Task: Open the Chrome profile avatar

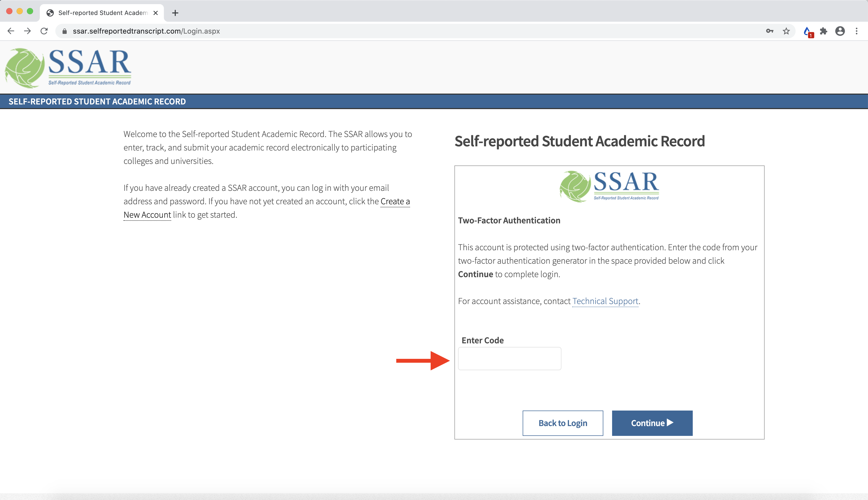Action: coord(840,31)
